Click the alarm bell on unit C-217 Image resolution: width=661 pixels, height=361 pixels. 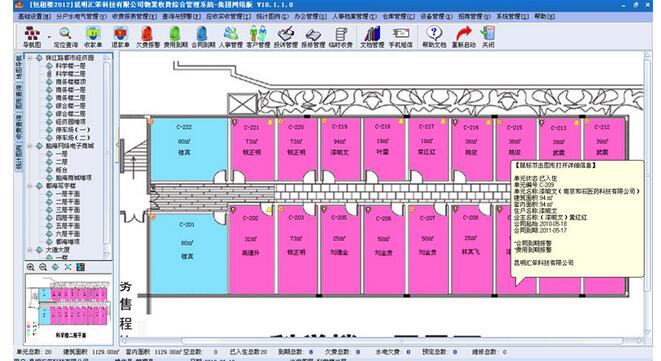443,121
